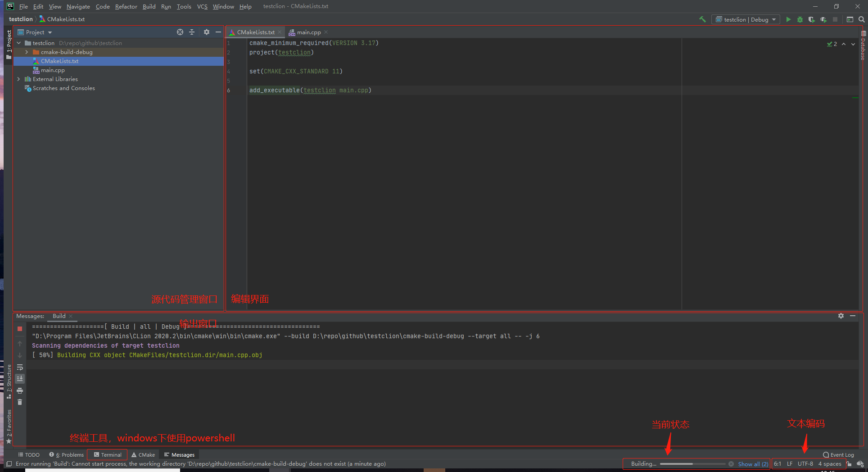Toggle soft-wrap in Messages output
Image resolution: width=868 pixels, height=472 pixels.
point(20,367)
